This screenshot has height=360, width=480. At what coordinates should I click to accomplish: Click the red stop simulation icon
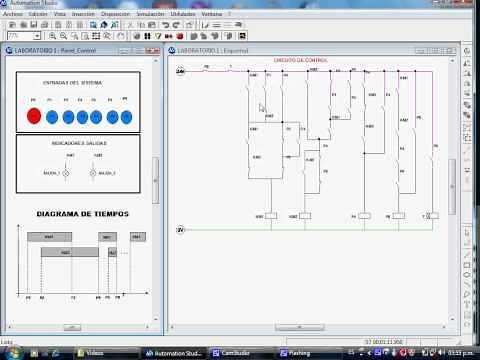pos(180,36)
